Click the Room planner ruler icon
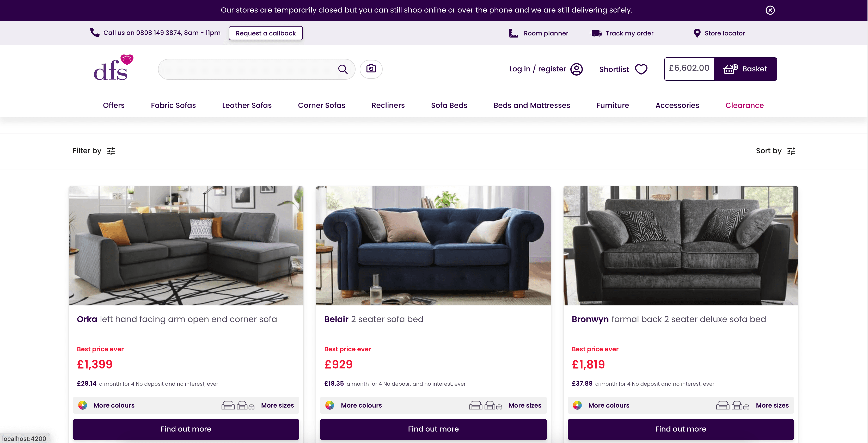The height and width of the screenshot is (443, 868). [513, 33]
